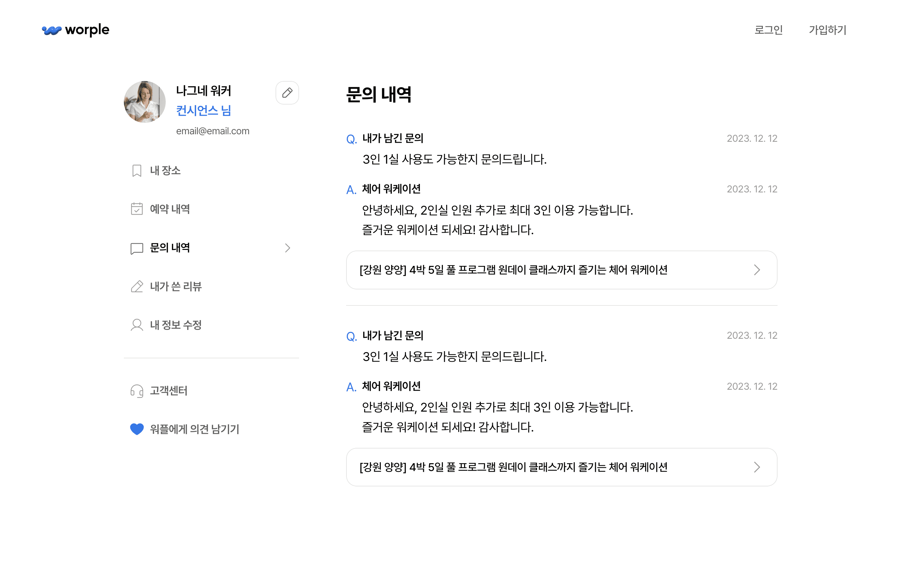Open the first 체어 워케이션 product card arrow

click(x=757, y=270)
